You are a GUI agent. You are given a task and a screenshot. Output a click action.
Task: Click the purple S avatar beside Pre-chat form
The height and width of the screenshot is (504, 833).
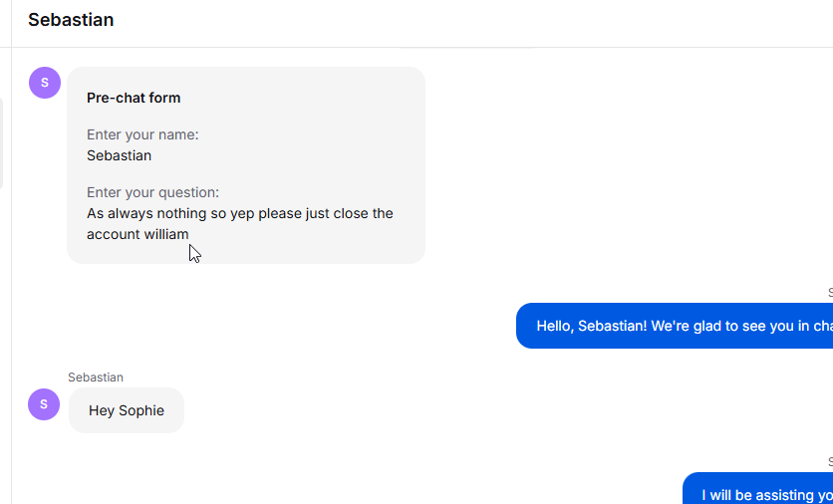(x=45, y=83)
